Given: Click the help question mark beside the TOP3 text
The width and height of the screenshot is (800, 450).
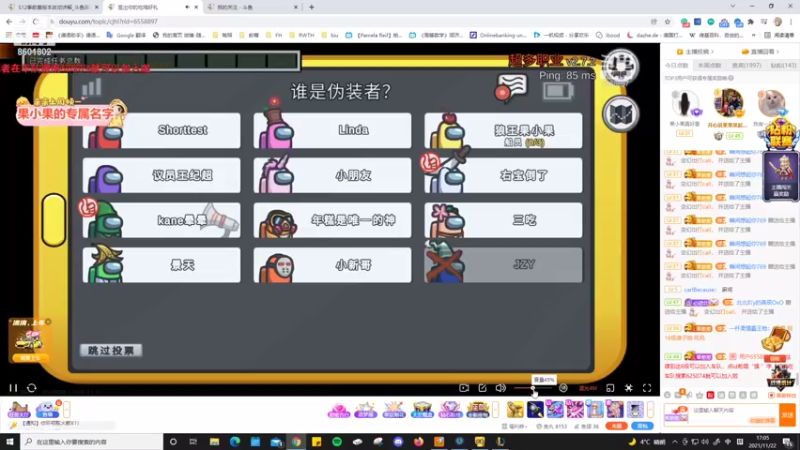Looking at the screenshot, I should tap(731, 78).
